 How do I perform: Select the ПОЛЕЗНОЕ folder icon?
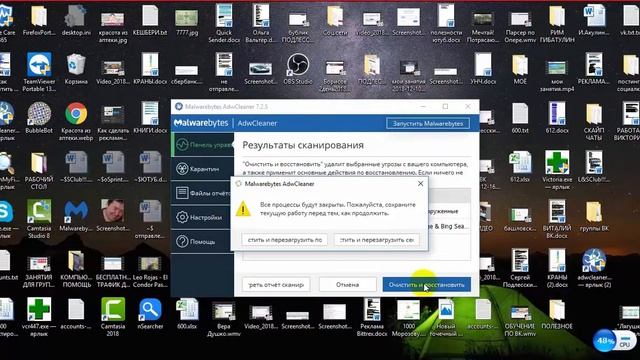pos(557,314)
